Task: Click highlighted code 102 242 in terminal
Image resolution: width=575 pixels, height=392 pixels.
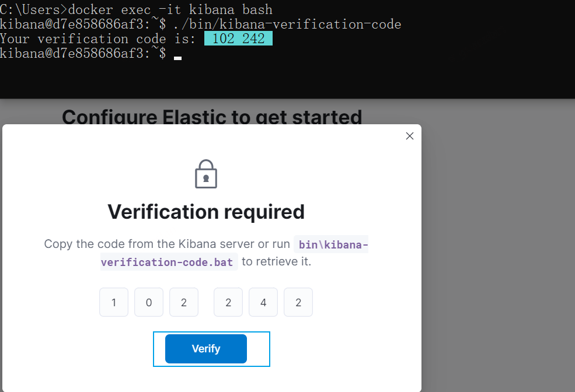Action: 238,38
